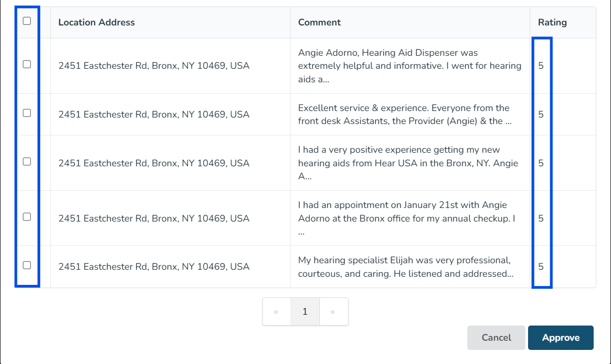This screenshot has height=364, width=611.
Task: Click the Comment column header
Action: 319,23
